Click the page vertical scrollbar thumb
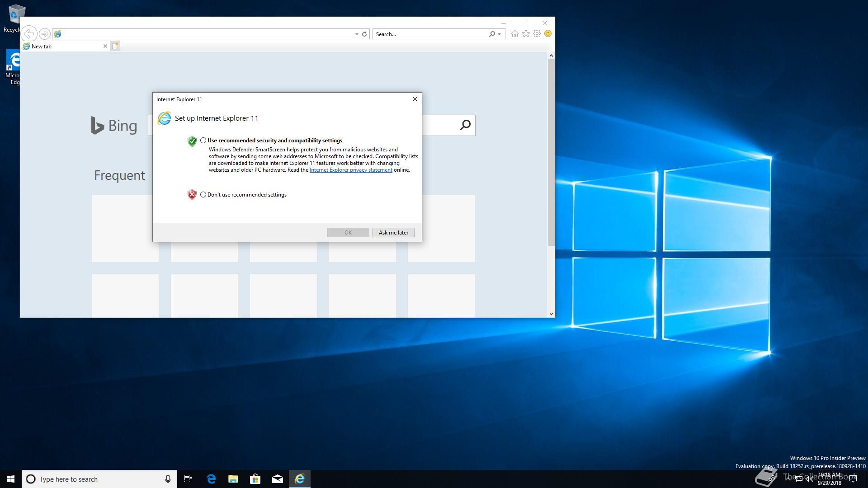 coord(551,151)
